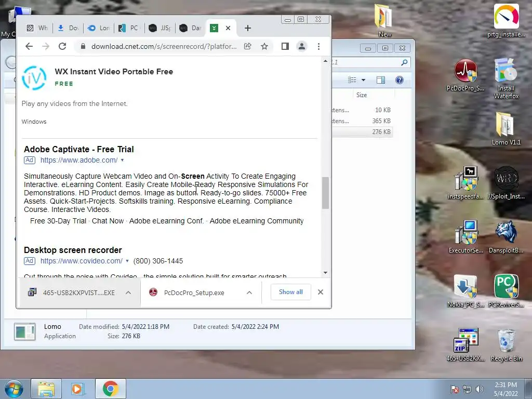Share this page icon in address bar

pos(248,46)
